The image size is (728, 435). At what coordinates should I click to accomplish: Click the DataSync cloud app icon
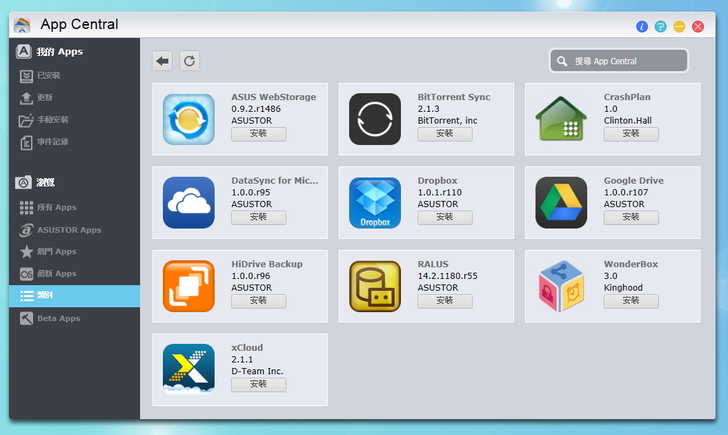point(188,203)
